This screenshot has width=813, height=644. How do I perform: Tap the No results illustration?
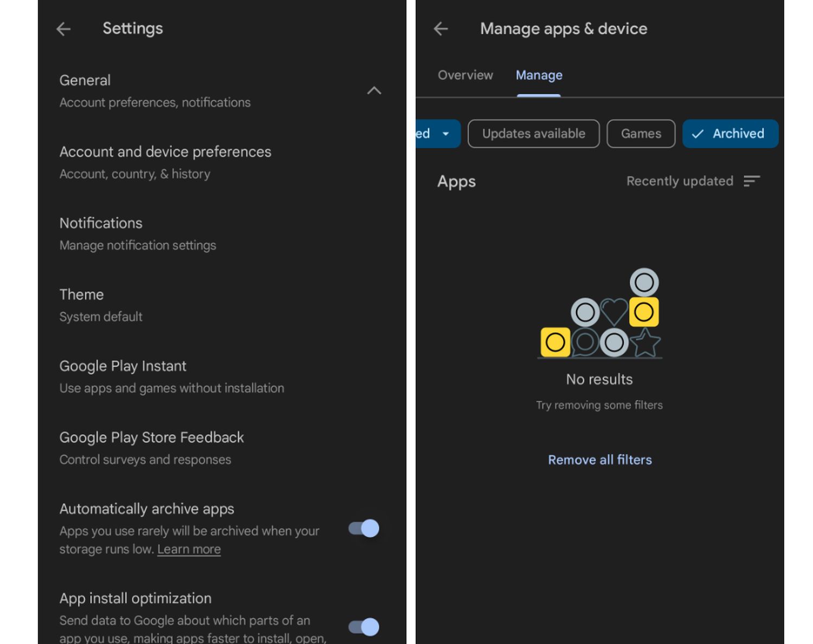point(599,313)
